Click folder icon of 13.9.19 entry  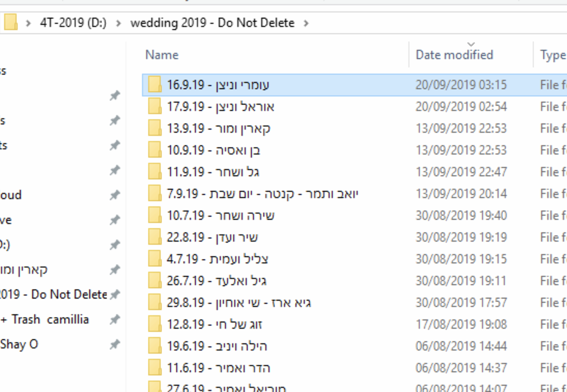click(x=154, y=128)
